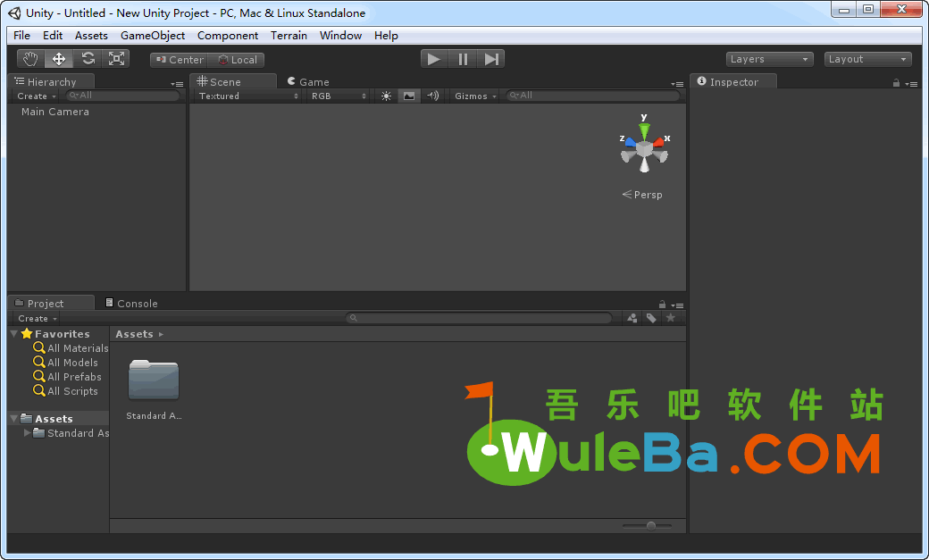
Task: Open the Edit menu
Action: pos(53,36)
